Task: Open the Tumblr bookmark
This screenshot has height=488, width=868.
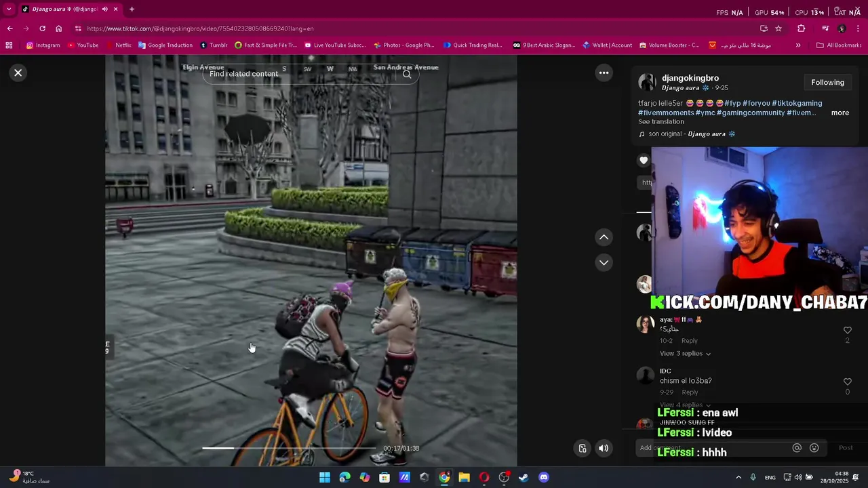Action: tap(214, 45)
